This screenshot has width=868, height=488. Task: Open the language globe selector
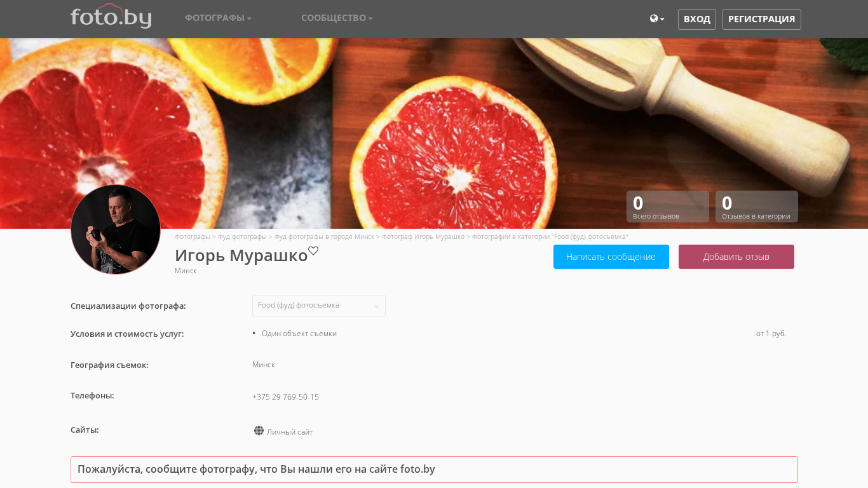[x=657, y=19]
